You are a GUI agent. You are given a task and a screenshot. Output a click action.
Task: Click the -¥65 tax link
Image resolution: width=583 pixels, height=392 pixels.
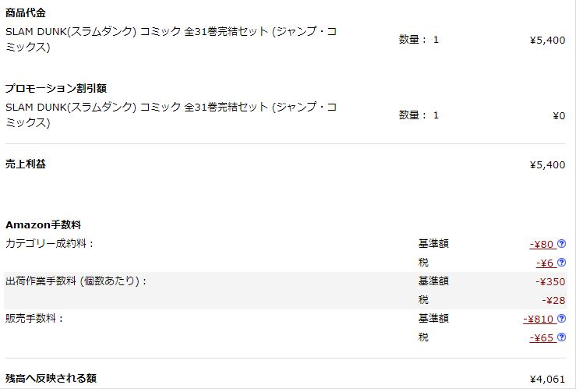pos(541,337)
